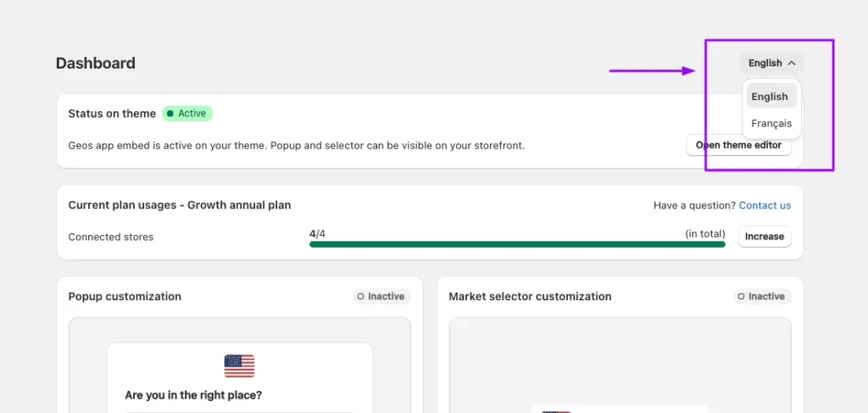Click the green connected stores usage bar
The width and height of the screenshot is (868, 413).
click(517, 244)
